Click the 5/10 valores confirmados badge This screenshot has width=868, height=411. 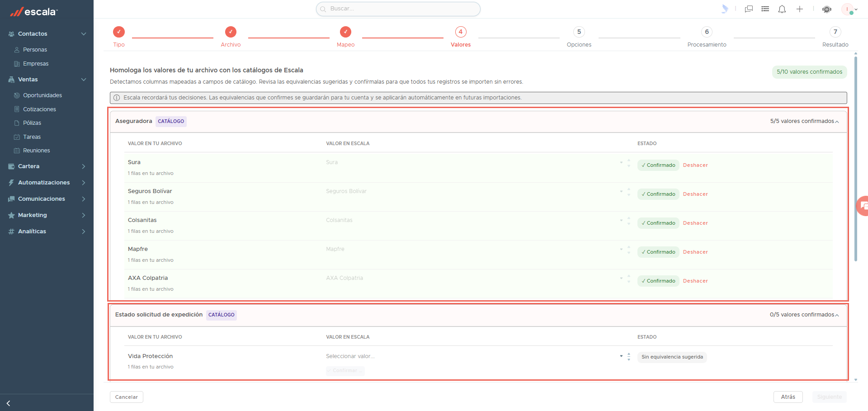click(810, 72)
